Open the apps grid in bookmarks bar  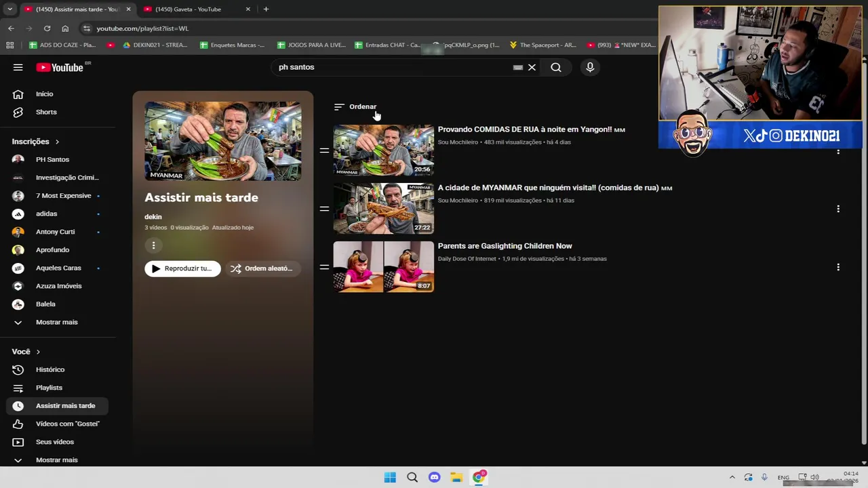pos(9,45)
